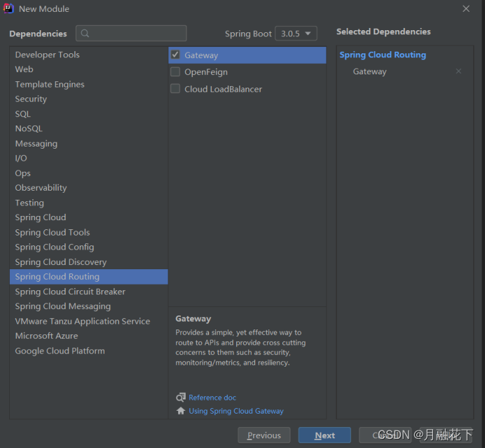Select the highlighted Spring Cloud Routing category

coord(89,277)
